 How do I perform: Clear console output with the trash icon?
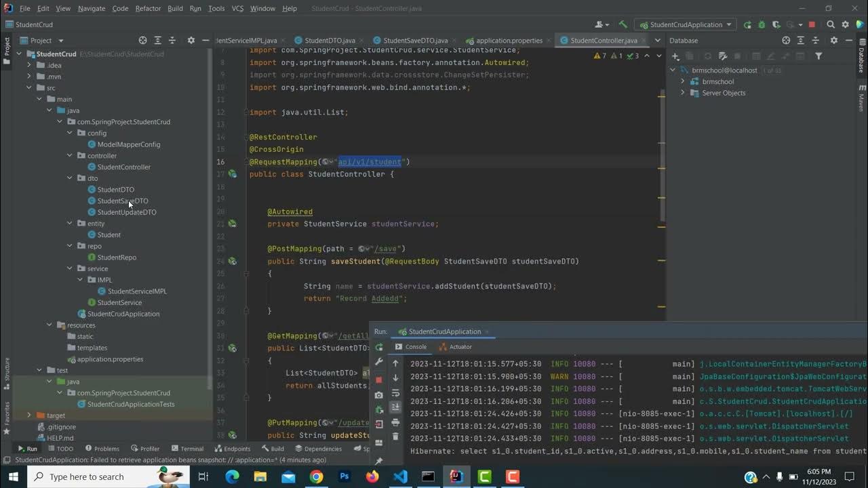(396, 437)
